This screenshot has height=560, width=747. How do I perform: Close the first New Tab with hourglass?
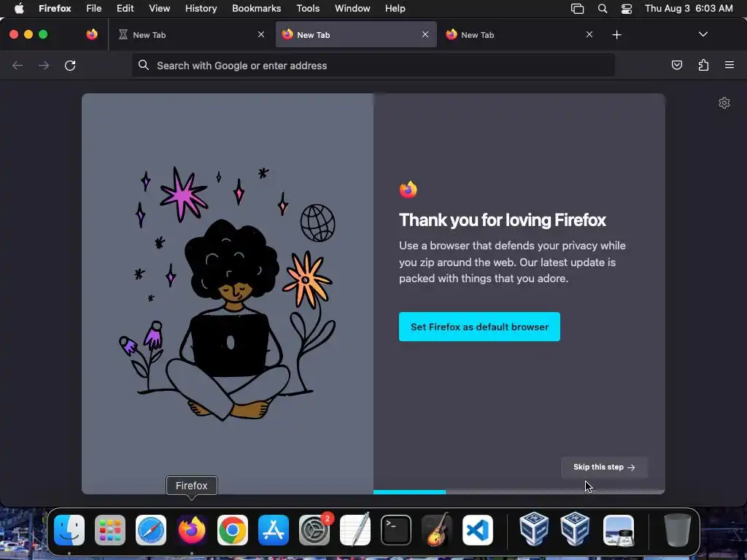coord(261,34)
